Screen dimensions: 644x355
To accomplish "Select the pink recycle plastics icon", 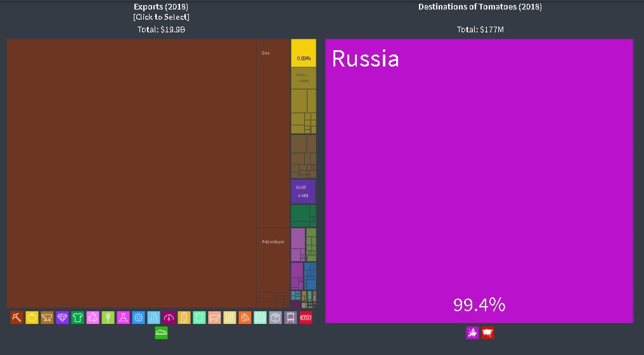I will [93, 318].
